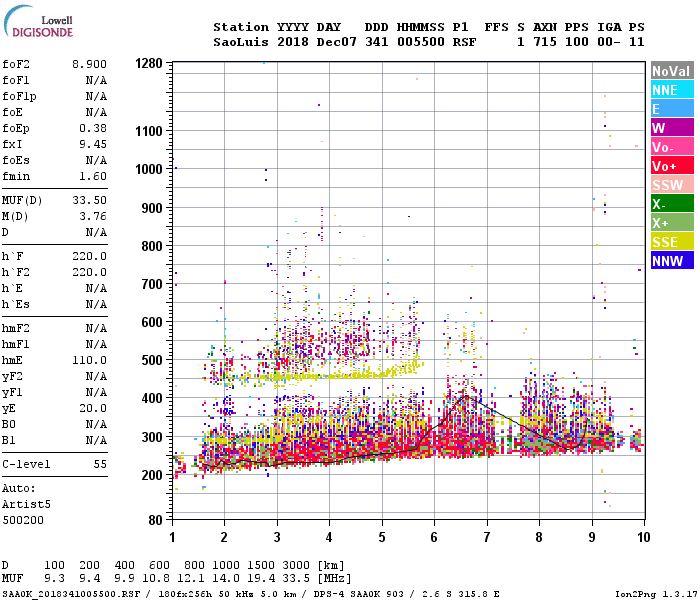
Task: Click the foF1 parameter label
Action: coord(16,80)
